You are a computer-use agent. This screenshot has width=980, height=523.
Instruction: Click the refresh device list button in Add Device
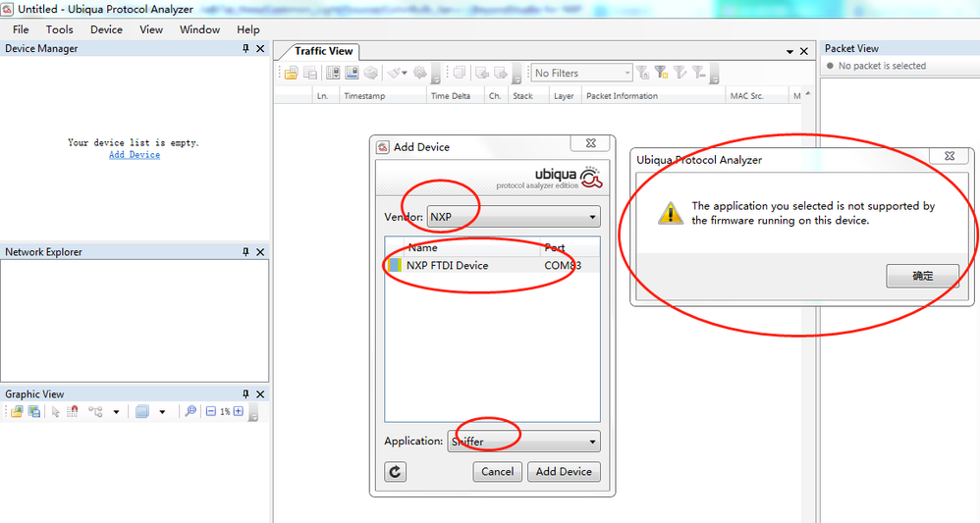pos(395,472)
